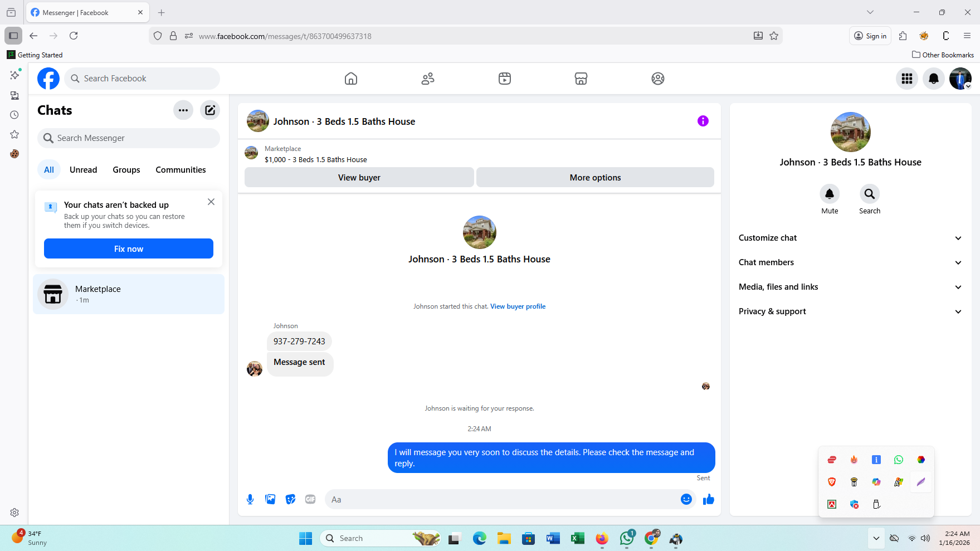Open the Facebook menu grid icon
Viewport: 980px width, 551px height.
click(907, 79)
